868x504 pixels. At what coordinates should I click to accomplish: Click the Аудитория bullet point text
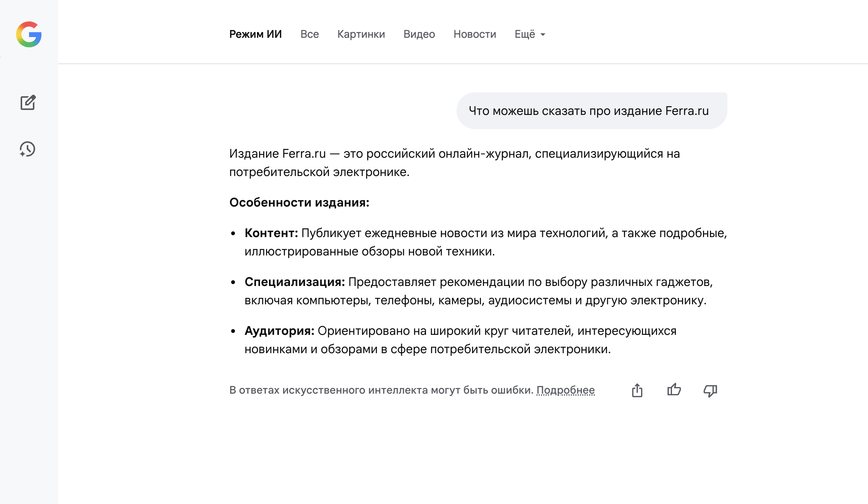[460, 340]
